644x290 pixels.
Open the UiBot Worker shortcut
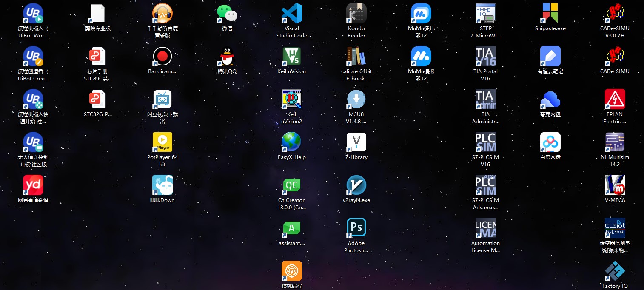[x=33, y=14]
